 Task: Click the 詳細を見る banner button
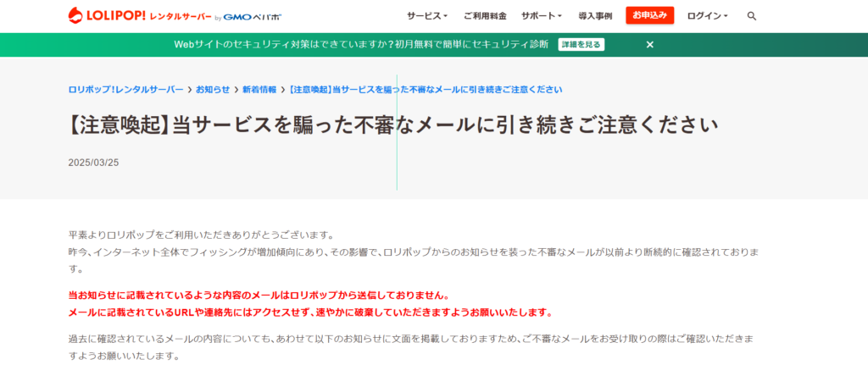581,45
